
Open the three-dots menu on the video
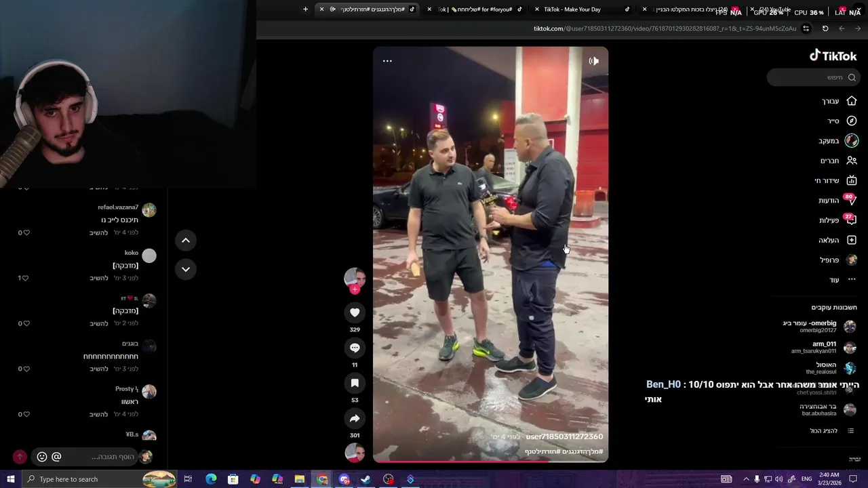387,61
